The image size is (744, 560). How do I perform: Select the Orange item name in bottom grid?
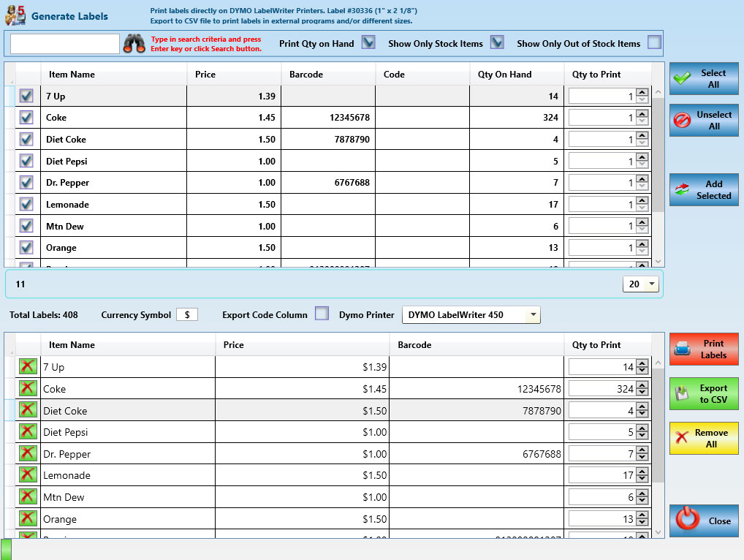pos(60,519)
